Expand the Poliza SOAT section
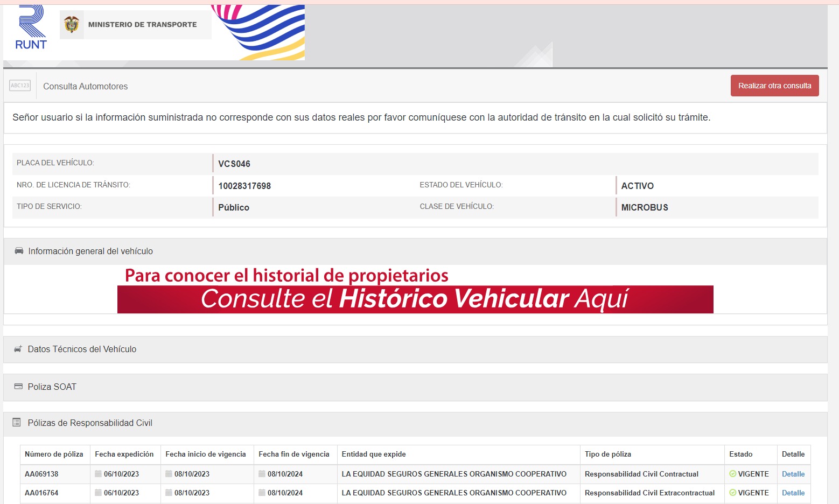 (52, 387)
